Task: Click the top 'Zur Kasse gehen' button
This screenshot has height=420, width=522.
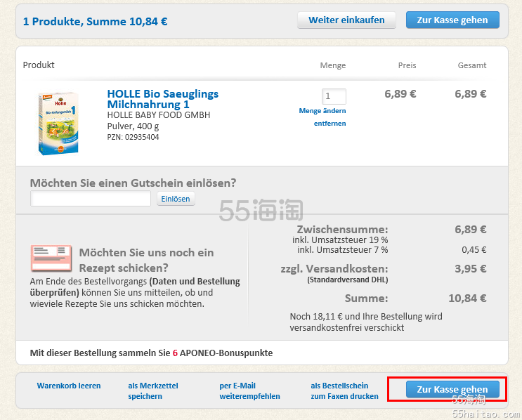Action: (452, 20)
